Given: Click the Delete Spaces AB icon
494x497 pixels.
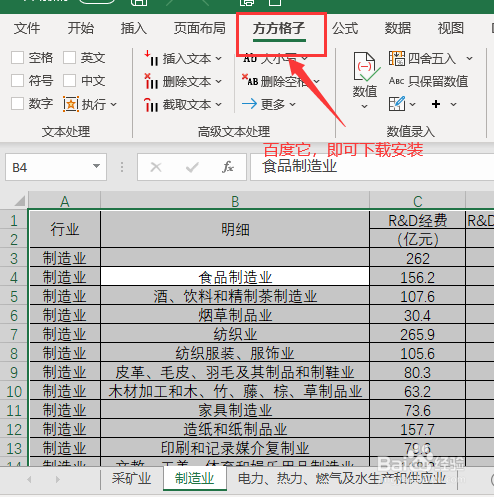Looking at the screenshot, I should click(x=250, y=80).
